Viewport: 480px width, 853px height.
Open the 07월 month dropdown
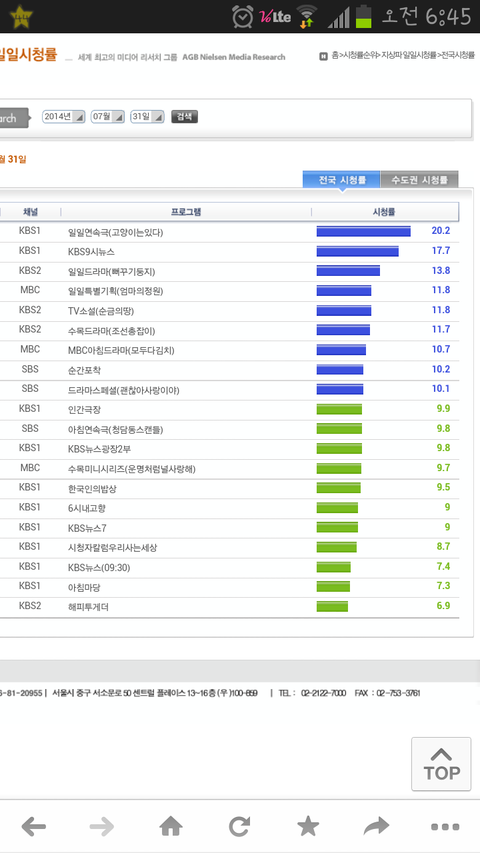pyautogui.click(x=108, y=116)
